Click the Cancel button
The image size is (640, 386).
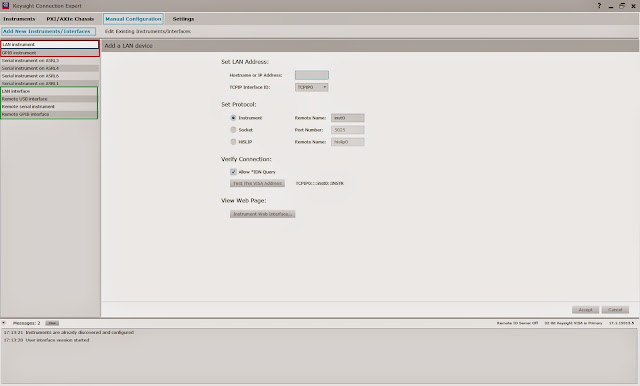615,310
